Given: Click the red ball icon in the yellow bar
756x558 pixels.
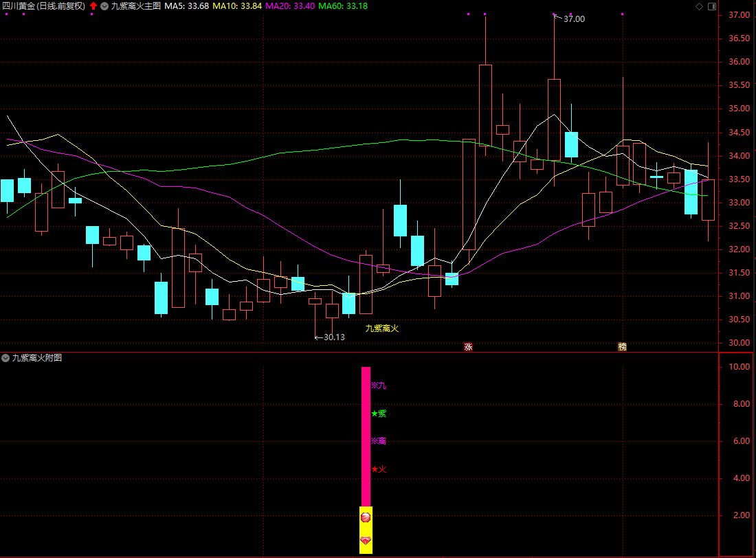Looking at the screenshot, I should click(x=366, y=517).
